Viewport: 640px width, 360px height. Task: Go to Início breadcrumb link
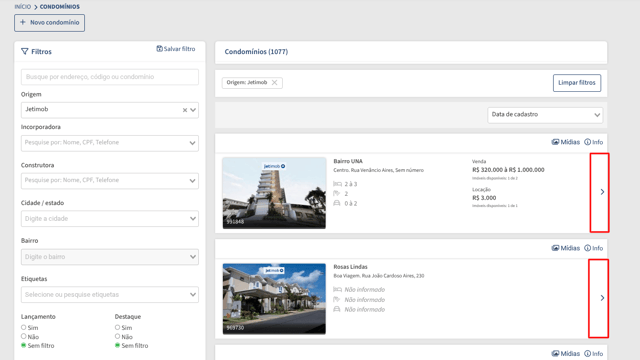click(22, 7)
